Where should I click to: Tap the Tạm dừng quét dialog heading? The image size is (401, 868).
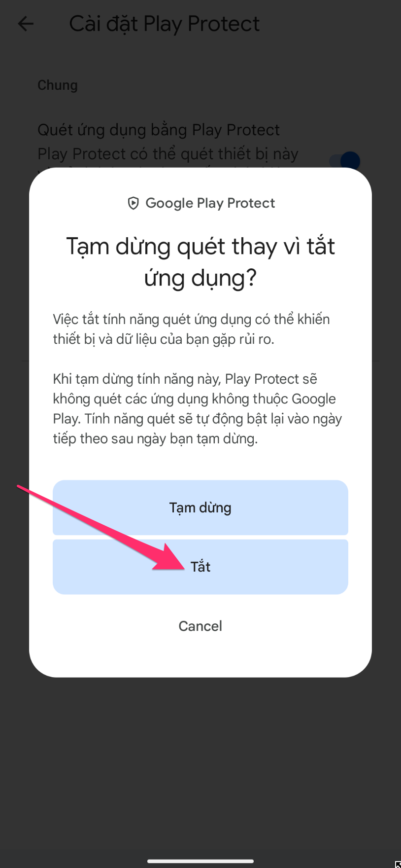click(x=200, y=262)
